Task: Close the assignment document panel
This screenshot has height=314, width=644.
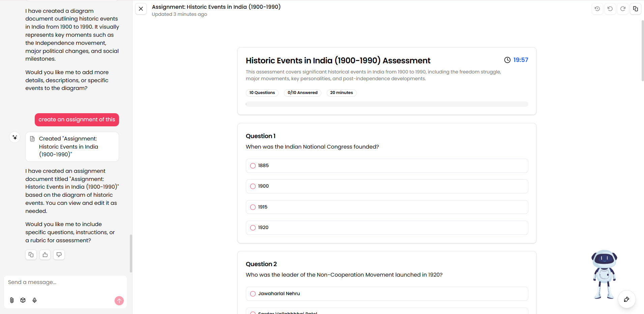Action: click(141, 9)
